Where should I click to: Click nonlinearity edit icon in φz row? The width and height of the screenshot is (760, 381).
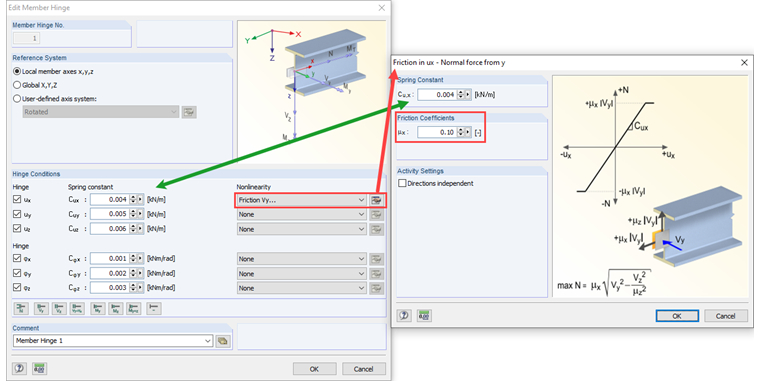(376, 288)
